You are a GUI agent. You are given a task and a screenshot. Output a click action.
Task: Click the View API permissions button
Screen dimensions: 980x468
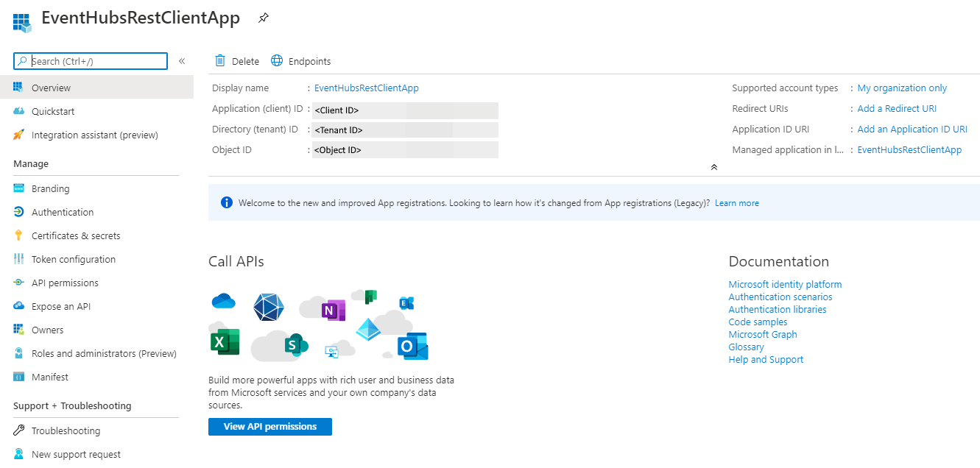[270, 427]
